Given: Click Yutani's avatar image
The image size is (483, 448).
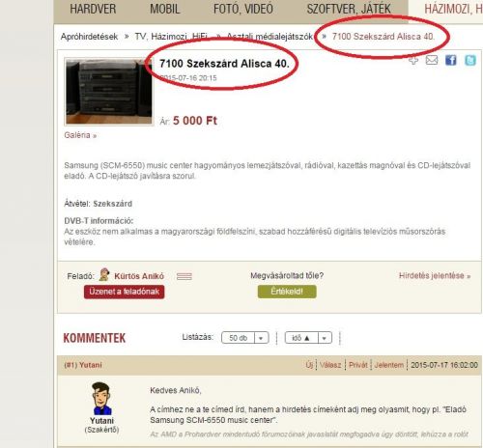Looking at the screenshot, I should tap(101, 398).
